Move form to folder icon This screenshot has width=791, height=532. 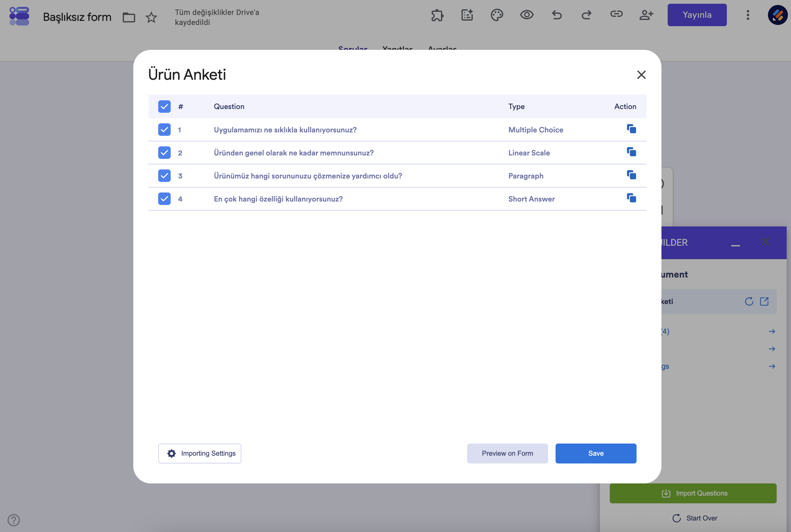(129, 17)
